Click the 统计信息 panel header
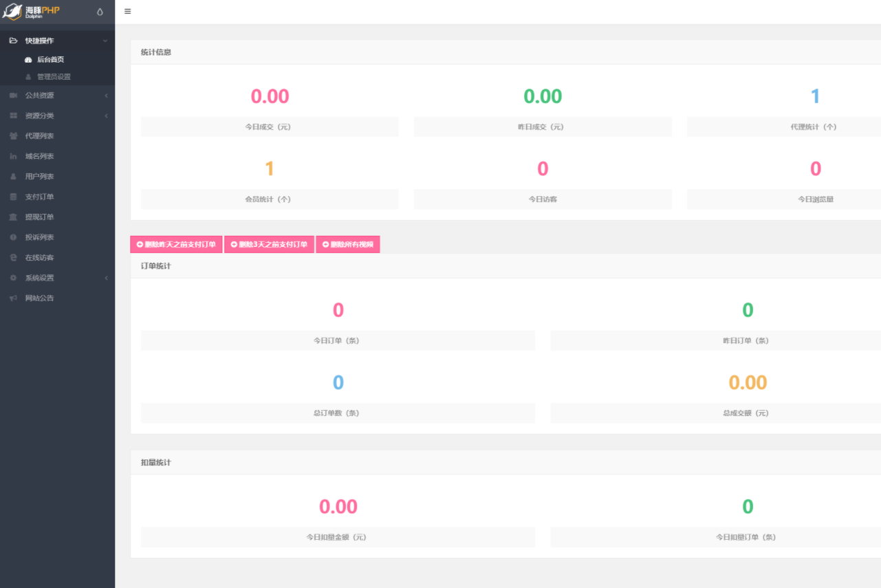The height and width of the screenshot is (588, 881). pos(505,52)
